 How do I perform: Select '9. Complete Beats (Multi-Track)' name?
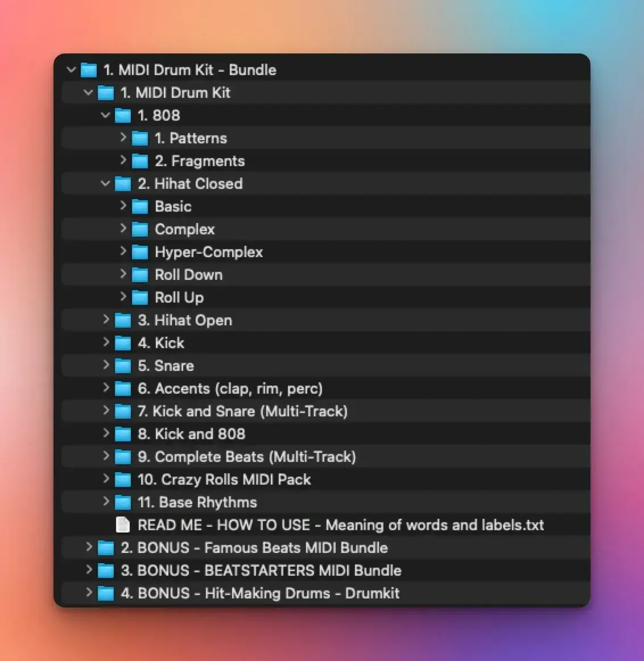[247, 457]
